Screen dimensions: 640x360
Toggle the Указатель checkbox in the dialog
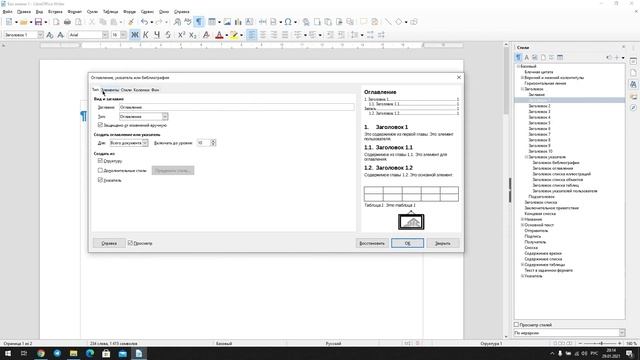pos(100,180)
